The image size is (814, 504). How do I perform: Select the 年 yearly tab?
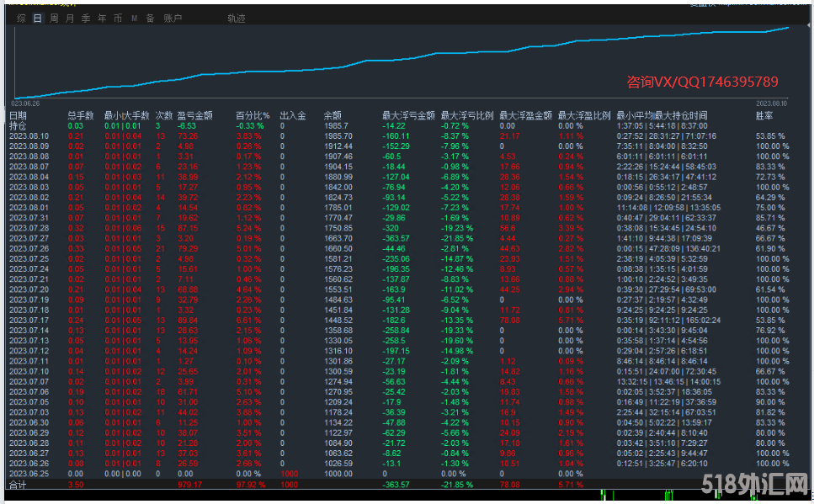(102, 18)
